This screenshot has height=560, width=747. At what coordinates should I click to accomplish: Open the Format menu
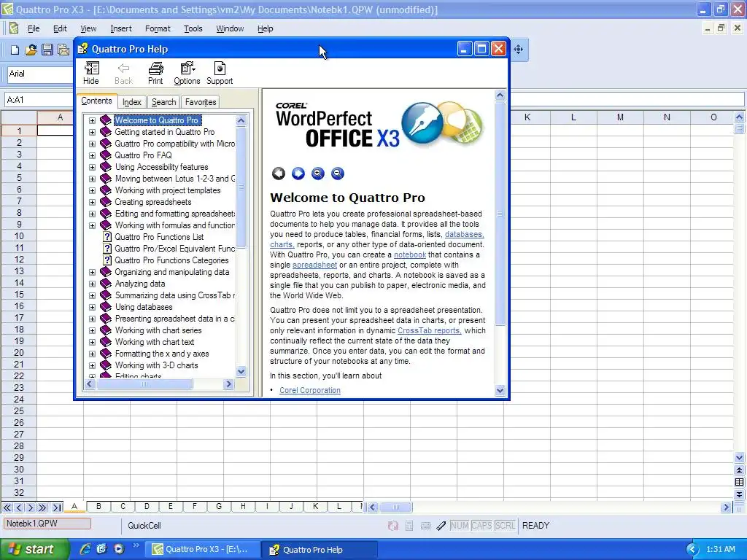click(x=158, y=28)
